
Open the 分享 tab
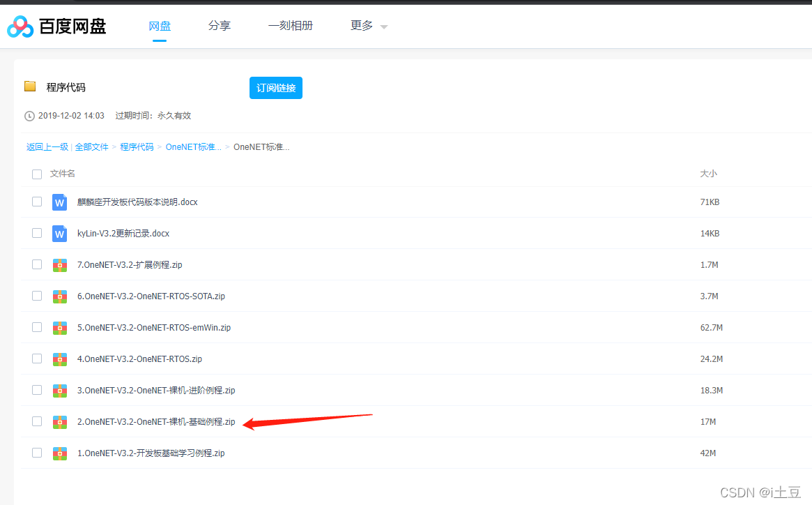[x=220, y=25]
